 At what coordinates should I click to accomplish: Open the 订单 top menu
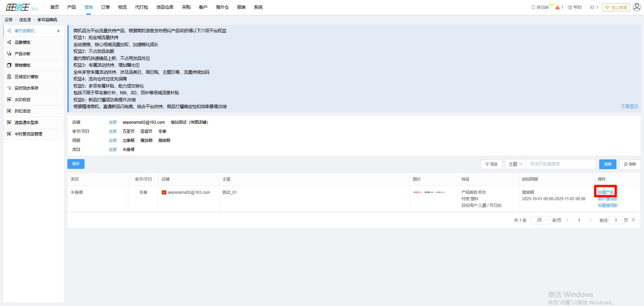[x=105, y=7]
